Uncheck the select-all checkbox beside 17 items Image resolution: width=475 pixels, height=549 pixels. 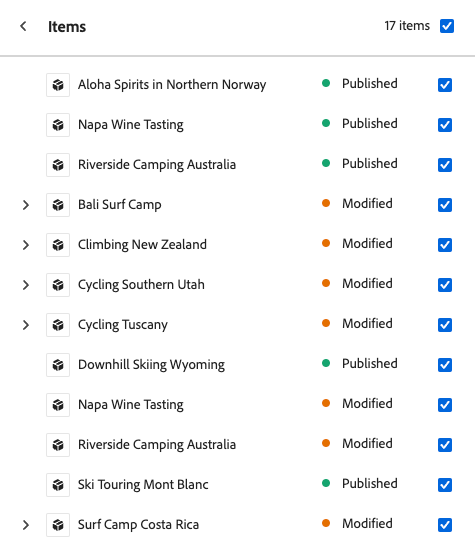tap(447, 26)
